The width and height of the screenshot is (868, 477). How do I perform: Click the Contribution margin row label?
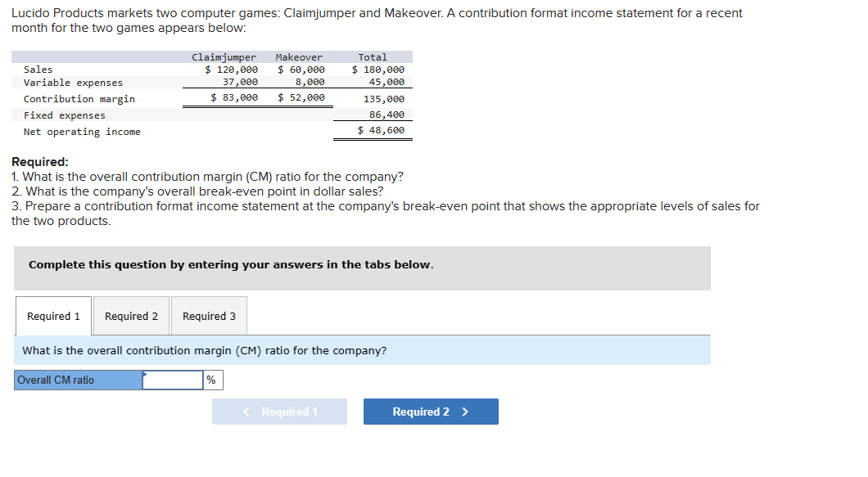(x=79, y=99)
